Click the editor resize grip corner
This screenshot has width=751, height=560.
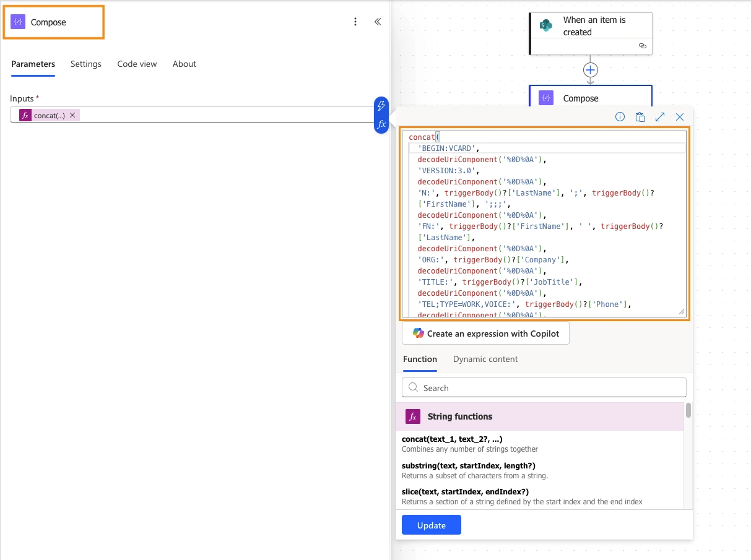click(x=682, y=312)
